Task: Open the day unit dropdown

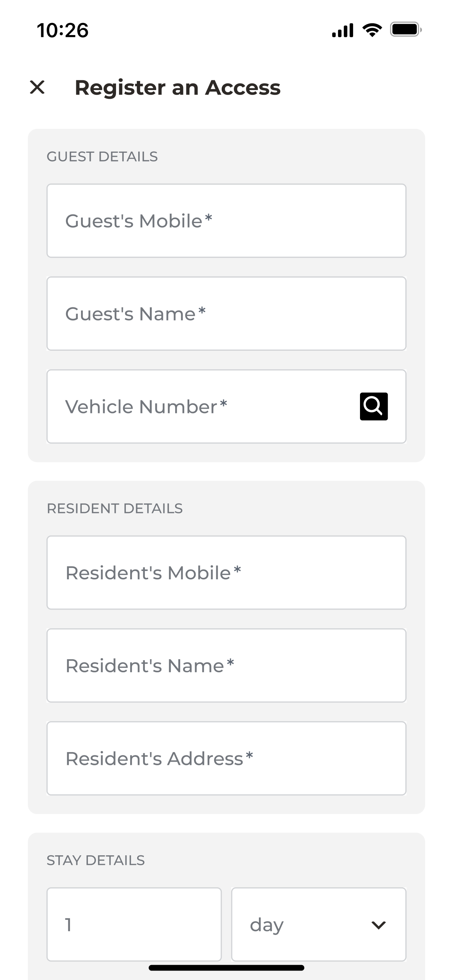Action: coord(319,925)
